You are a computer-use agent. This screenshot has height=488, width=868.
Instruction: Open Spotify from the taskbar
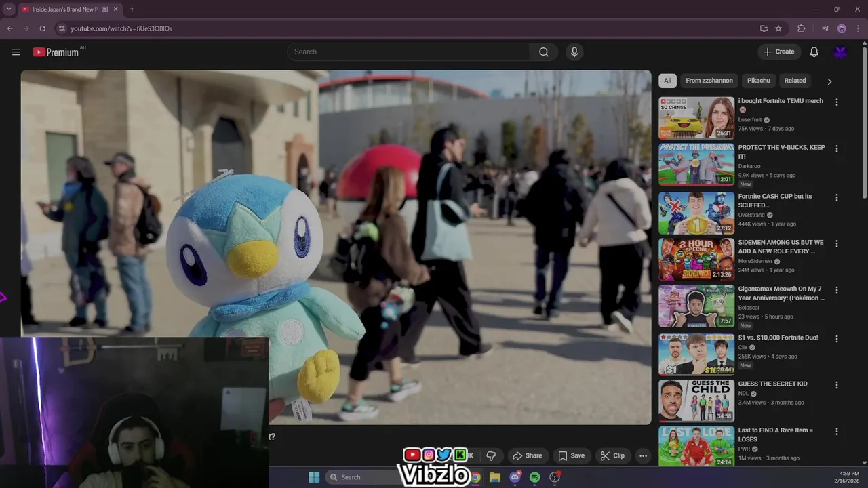[534, 477]
